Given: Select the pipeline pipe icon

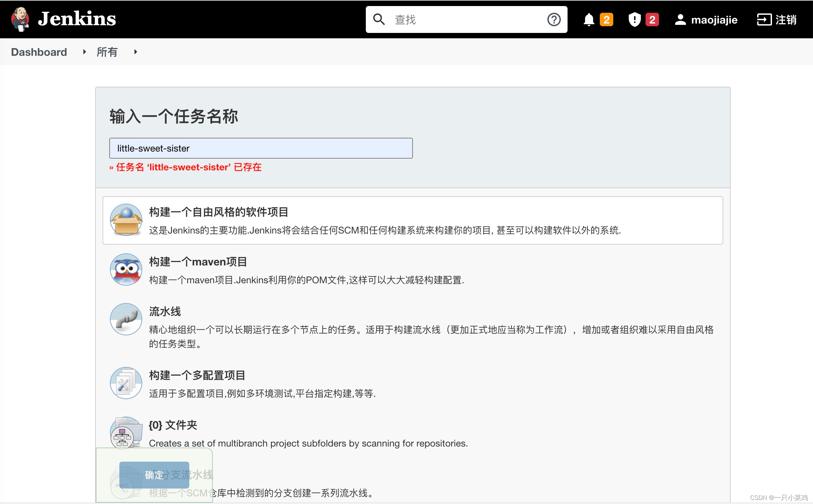Looking at the screenshot, I should [126, 319].
